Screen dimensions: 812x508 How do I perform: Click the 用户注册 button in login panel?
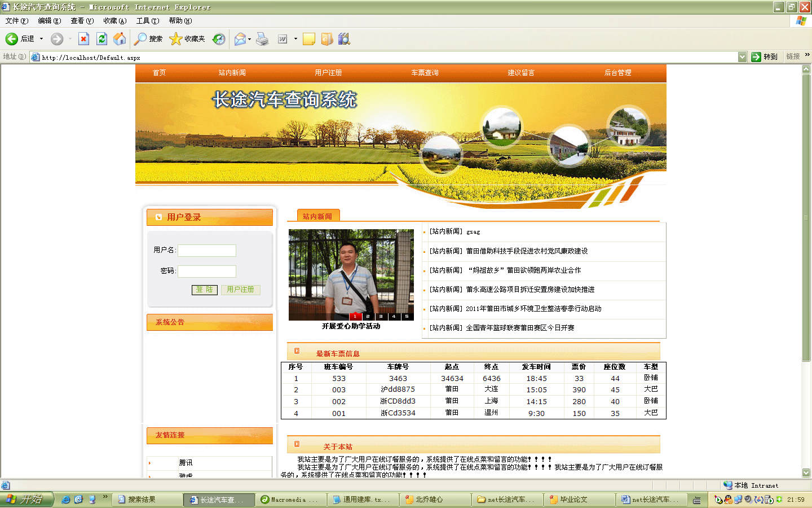[240, 290]
